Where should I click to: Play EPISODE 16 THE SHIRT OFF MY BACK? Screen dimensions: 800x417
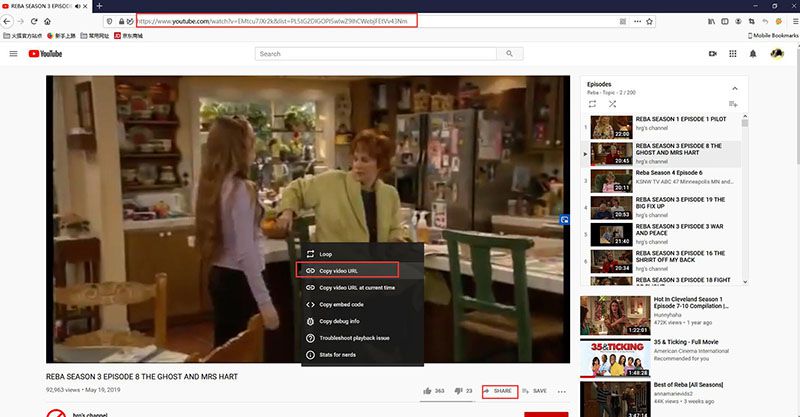point(662,261)
